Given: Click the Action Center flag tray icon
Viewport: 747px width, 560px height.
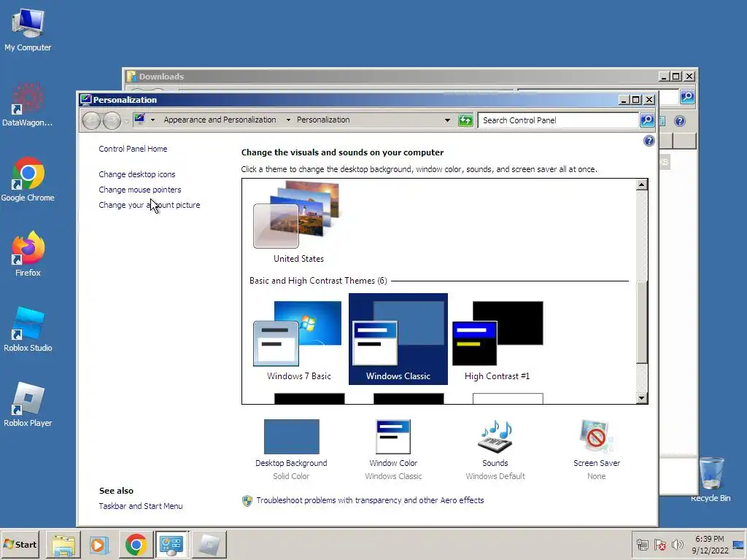Looking at the screenshot, I should pyautogui.click(x=659, y=545).
